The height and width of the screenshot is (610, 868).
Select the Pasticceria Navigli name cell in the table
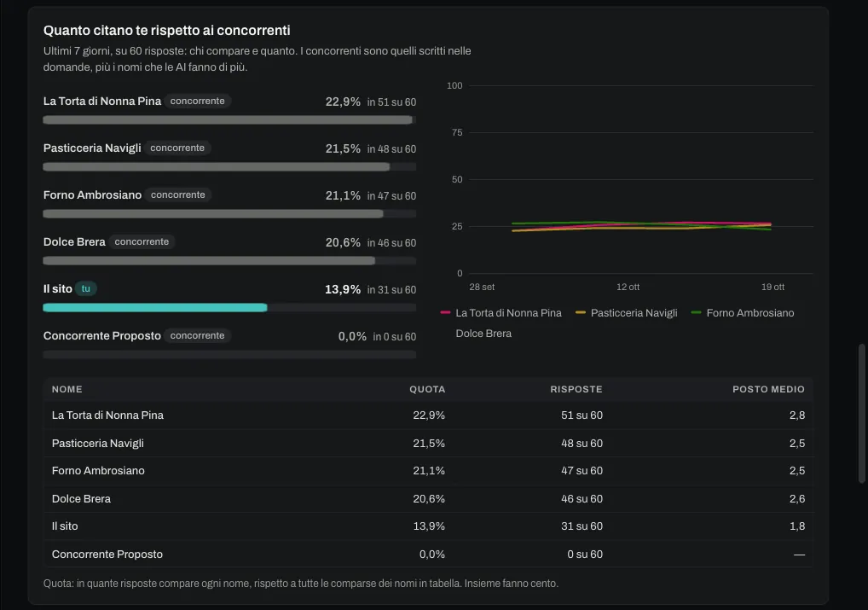click(x=97, y=444)
